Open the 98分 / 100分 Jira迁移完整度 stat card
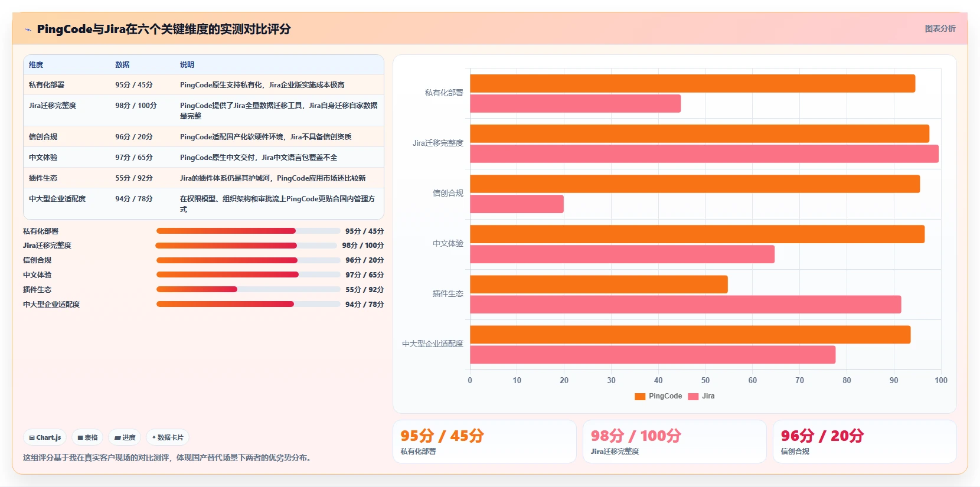The image size is (980, 487). 675,442
